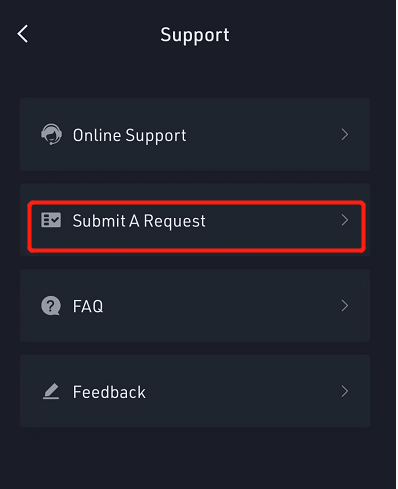Click the Support page title

pos(195,35)
